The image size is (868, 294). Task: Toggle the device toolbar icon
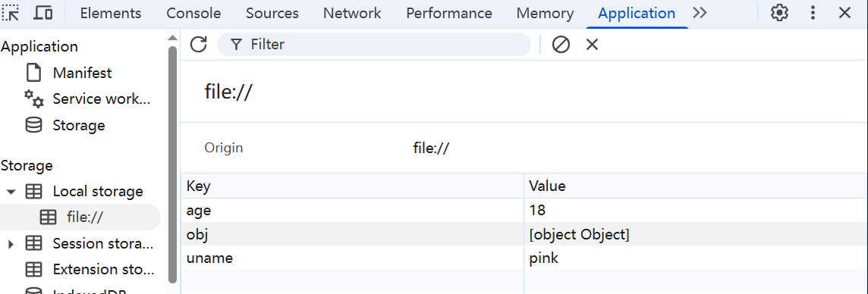pyautogui.click(x=42, y=13)
